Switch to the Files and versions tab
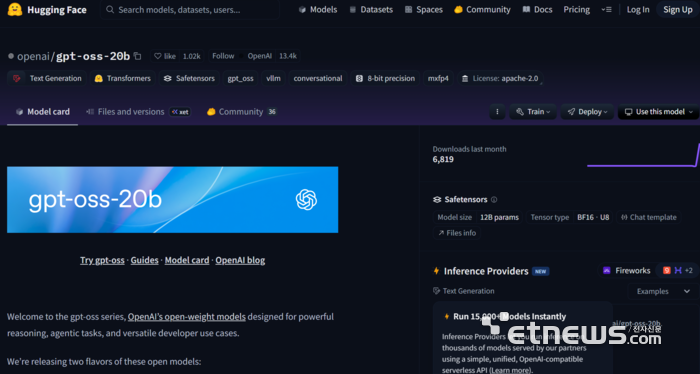This screenshot has height=374, width=700. coord(125,112)
